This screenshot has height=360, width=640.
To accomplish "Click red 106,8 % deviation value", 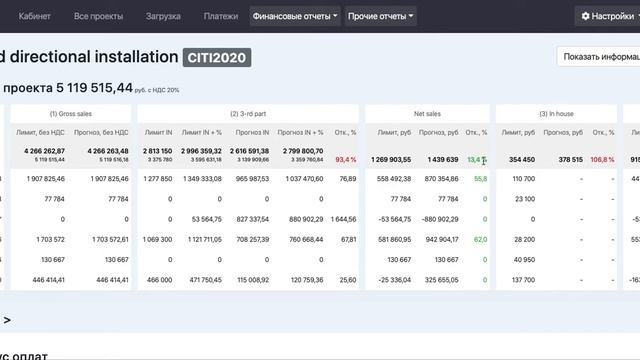I will point(602,160).
